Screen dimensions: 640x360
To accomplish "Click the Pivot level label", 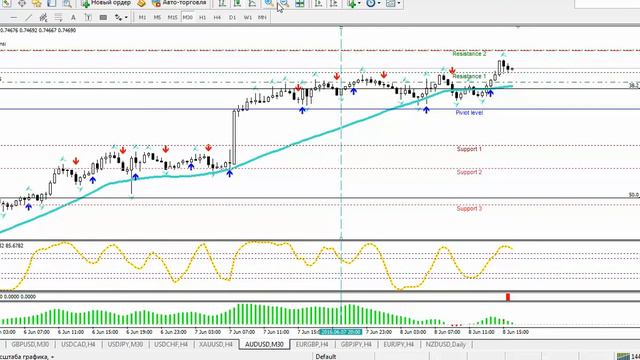I will (469, 113).
